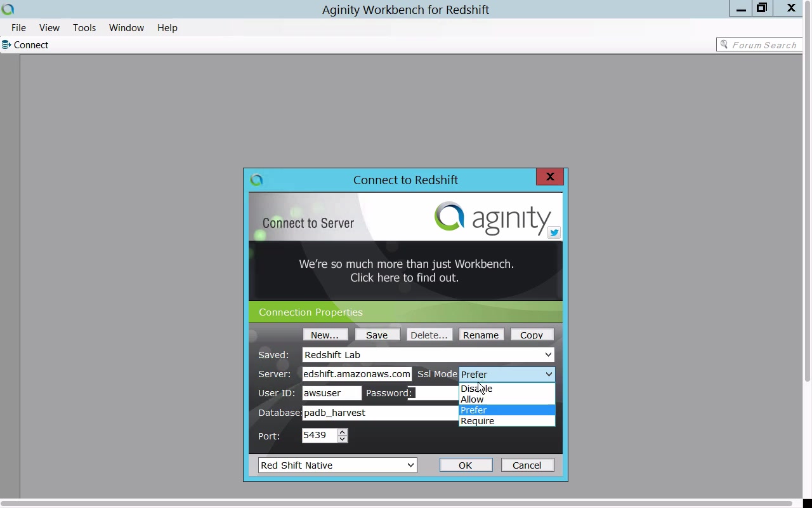
Task: Select Require from the Ssl Mode list
Action: [x=507, y=421]
